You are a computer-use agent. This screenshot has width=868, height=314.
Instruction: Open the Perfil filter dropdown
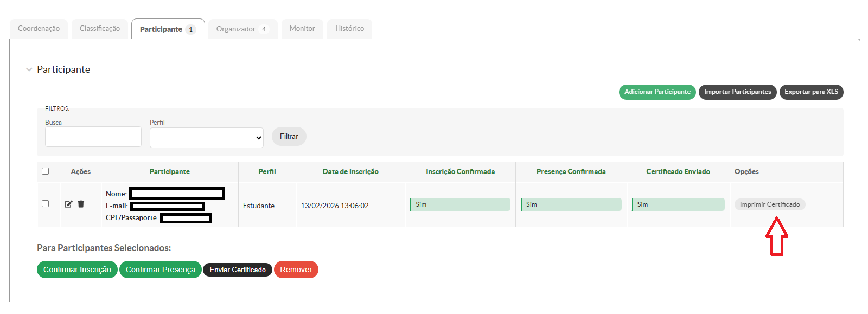click(x=206, y=138)
